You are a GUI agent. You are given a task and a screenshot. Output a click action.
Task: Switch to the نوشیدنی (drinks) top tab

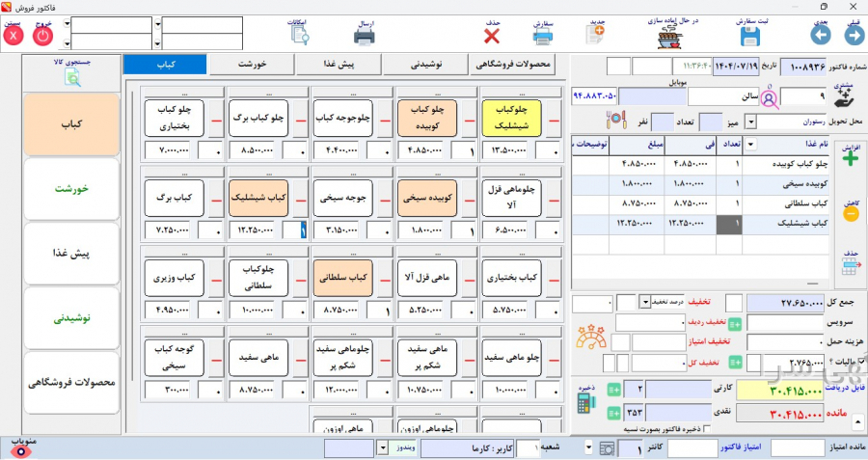(426, 65)
